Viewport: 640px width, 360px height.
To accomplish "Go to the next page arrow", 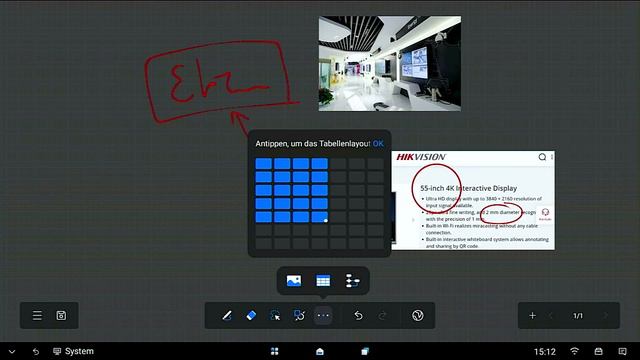I will (606, 316).
